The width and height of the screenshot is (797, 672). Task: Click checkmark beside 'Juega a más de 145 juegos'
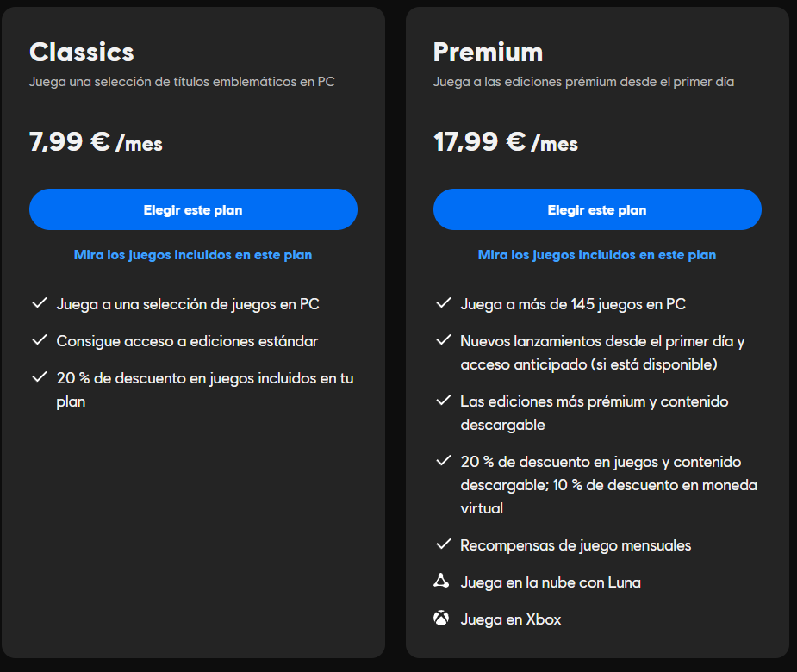(x=443, y=303)
